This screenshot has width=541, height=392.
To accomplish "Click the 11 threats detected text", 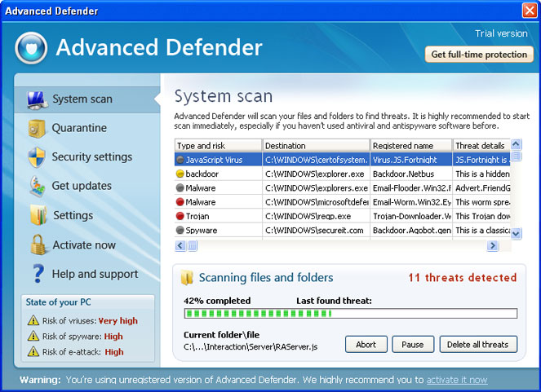I will pyautogui.click(x=463, y=278).
